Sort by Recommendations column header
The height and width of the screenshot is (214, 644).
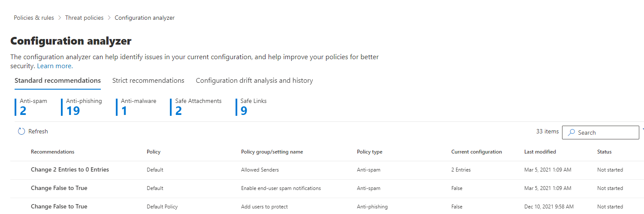52,152
